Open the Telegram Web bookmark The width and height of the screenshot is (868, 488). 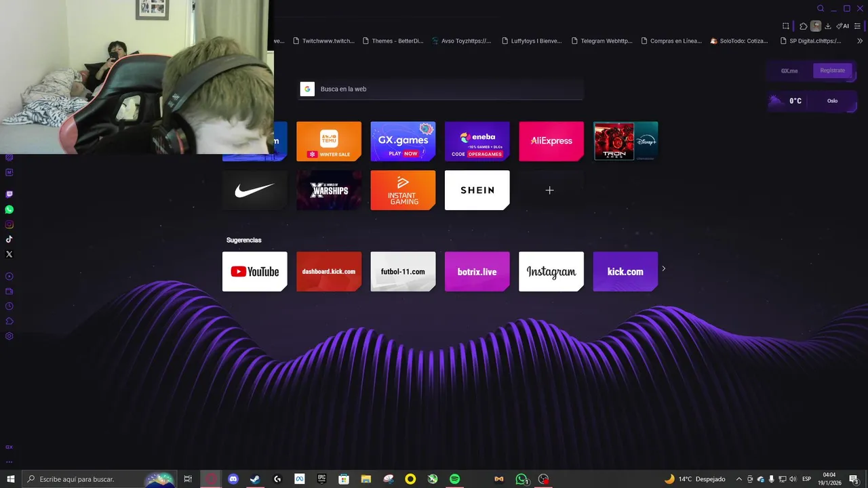click(x=601, y=41)
